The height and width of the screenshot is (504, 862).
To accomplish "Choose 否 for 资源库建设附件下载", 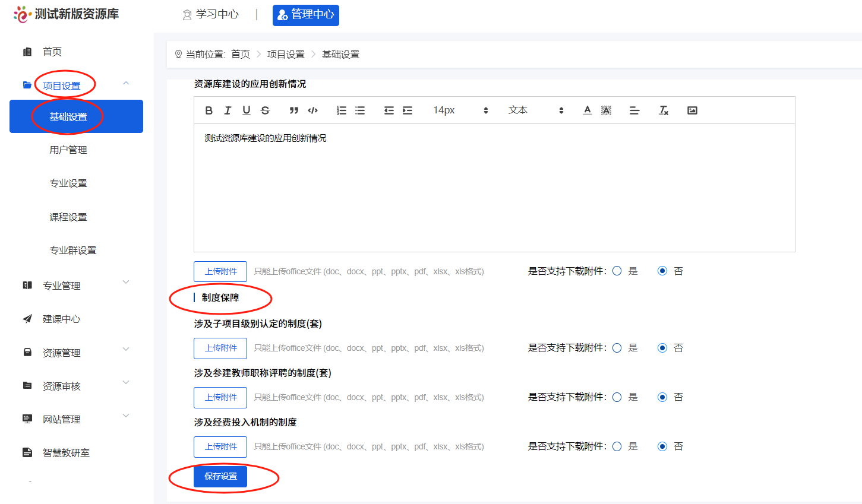I will coord(662,270).
